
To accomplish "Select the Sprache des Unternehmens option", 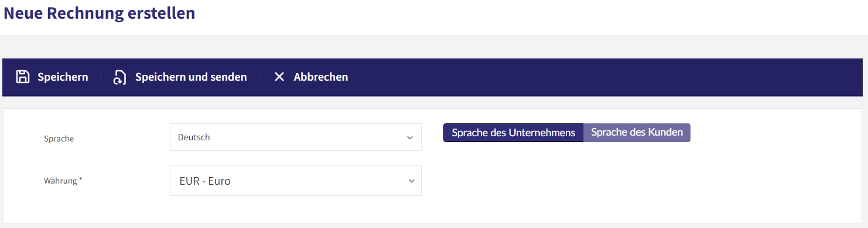I will [x=514, y=133].
